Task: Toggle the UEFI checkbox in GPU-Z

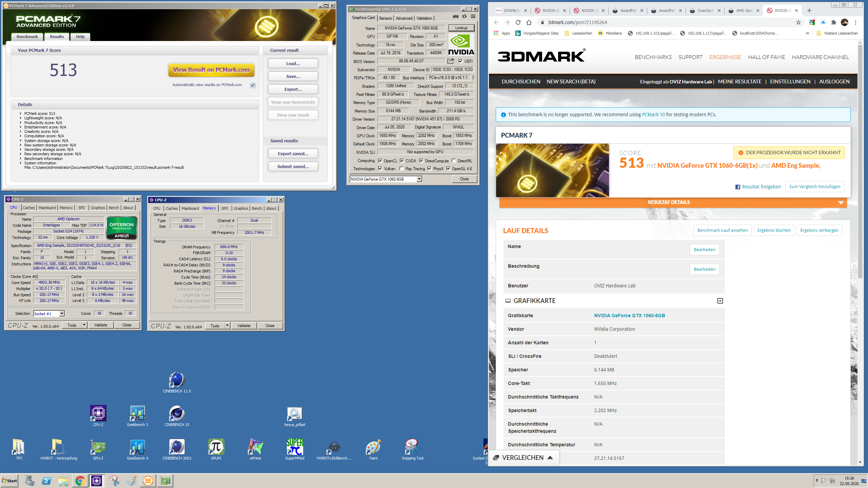Action: pos(460,61)
